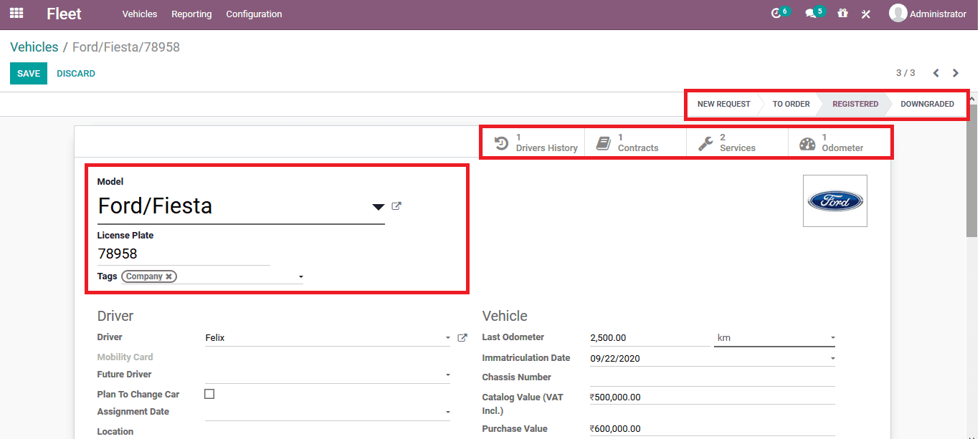Click the License Plate field 78958
Image resolution: width=980 pixels, height=439 pixels.
click(184, 254)
